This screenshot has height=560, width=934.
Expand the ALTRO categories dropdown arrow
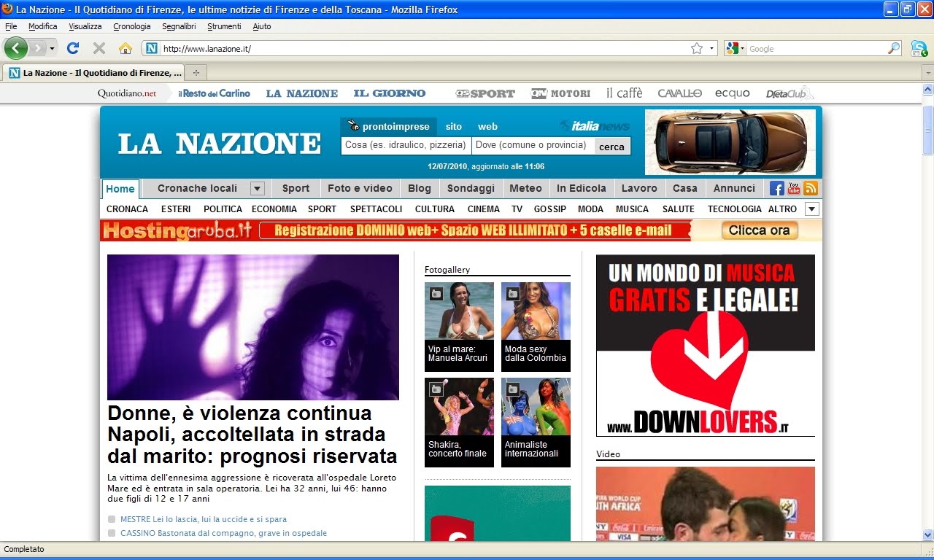tap(812, 209)
